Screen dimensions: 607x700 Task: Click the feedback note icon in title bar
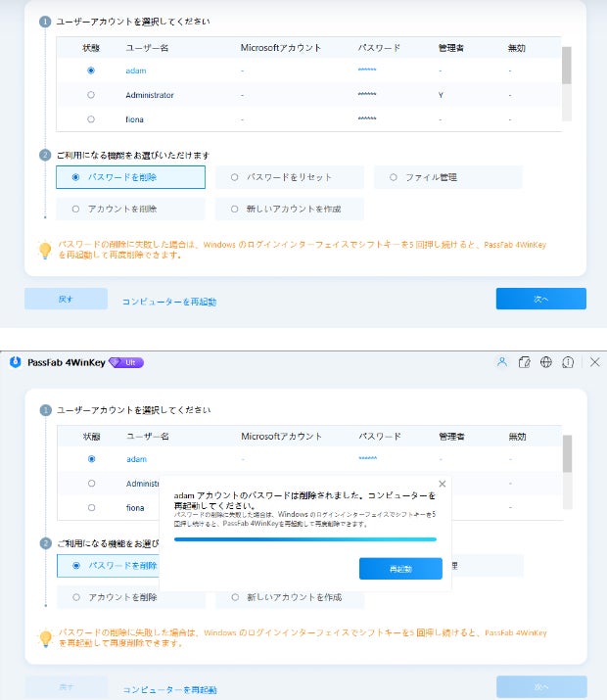coord(524,362)
